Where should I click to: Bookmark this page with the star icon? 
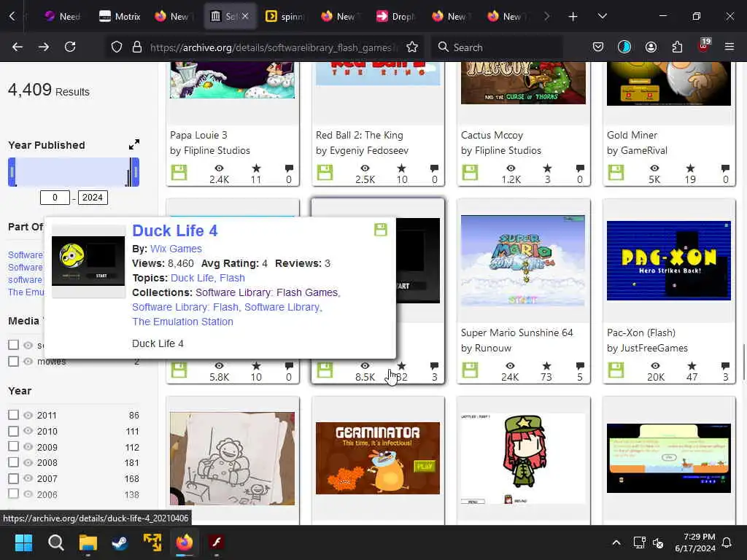(412, 47)
